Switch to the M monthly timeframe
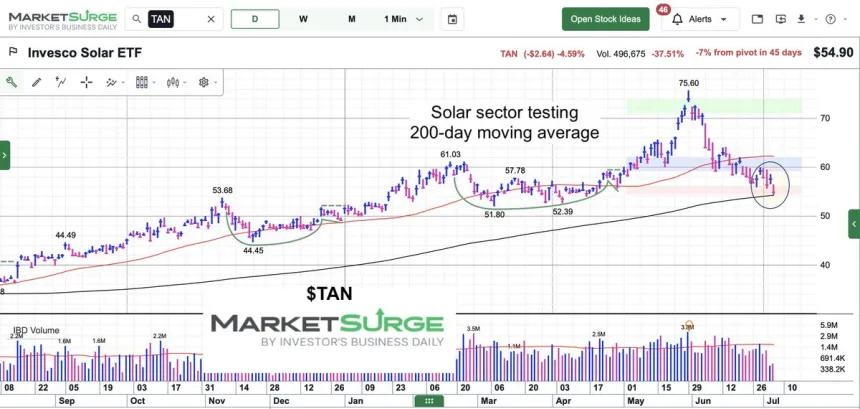The height and width of the screenshot is (409, 860). pyautogui.click(x=352, y=19)
